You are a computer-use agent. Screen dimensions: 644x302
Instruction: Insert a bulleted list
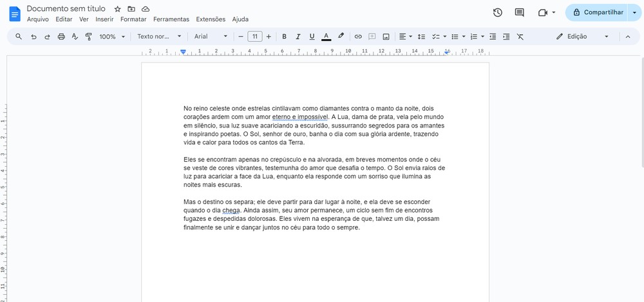click(455, 37)
